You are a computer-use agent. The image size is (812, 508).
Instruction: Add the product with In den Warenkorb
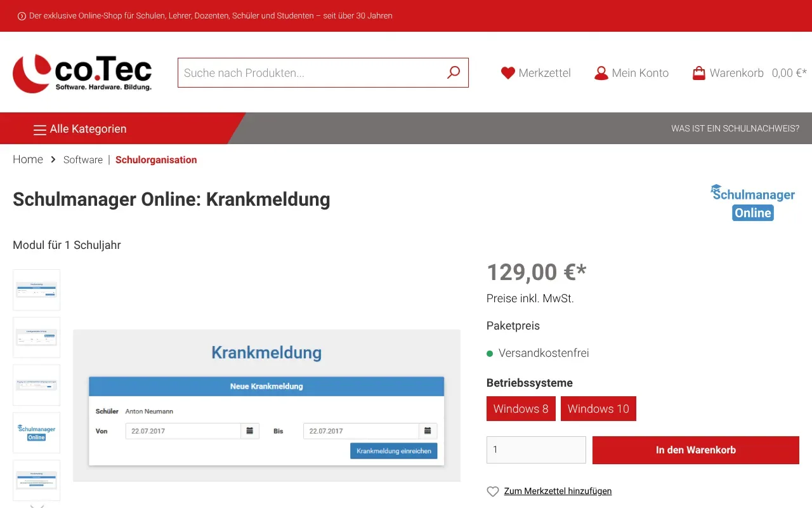[x=695, y=450]
